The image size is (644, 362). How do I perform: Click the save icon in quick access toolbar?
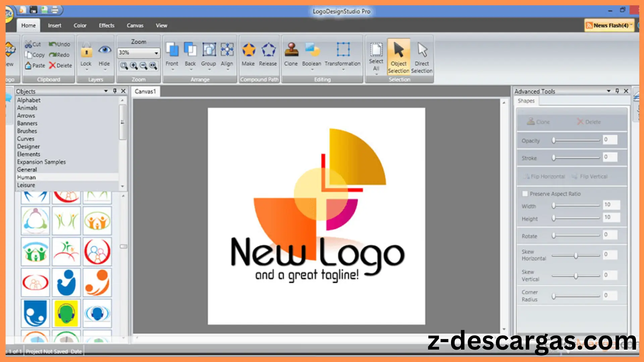(x=33, y=10)
